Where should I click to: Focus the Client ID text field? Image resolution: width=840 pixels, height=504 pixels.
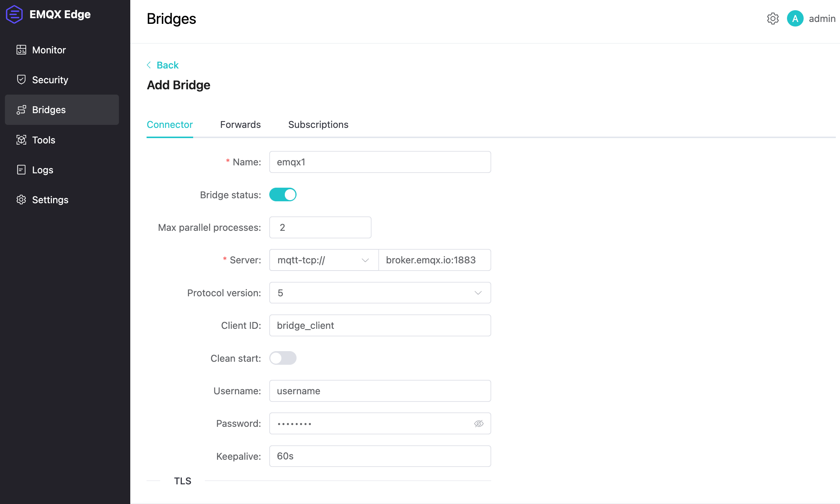379,325
